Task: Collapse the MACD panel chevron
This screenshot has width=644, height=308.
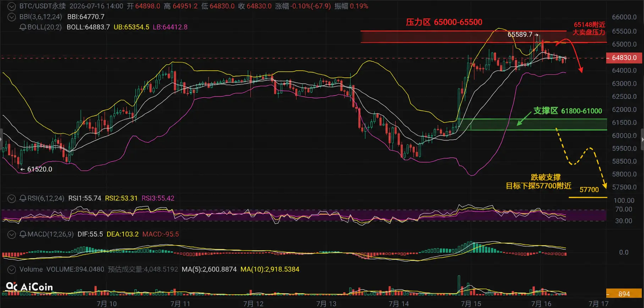Action: click(x=12, y=234)
